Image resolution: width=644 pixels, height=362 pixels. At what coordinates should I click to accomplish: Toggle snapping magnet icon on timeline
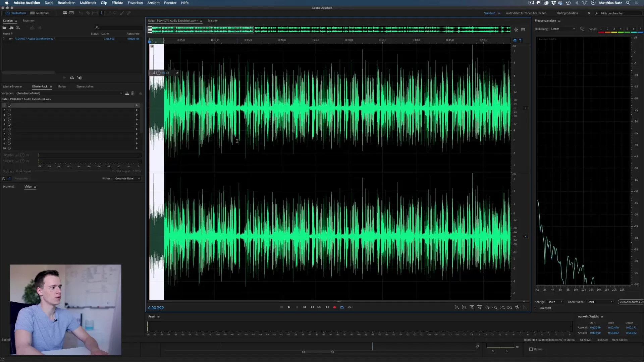tap(515, 40)
